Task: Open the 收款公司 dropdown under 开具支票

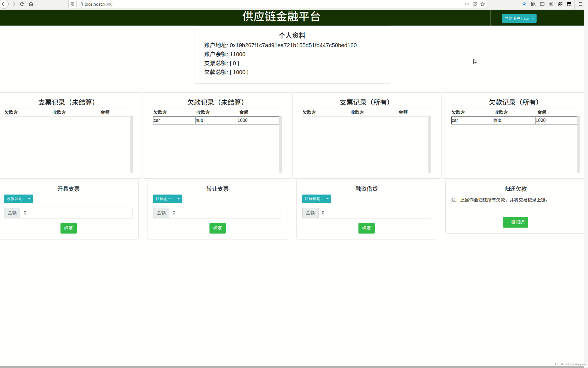Action: tap(18, 199)
